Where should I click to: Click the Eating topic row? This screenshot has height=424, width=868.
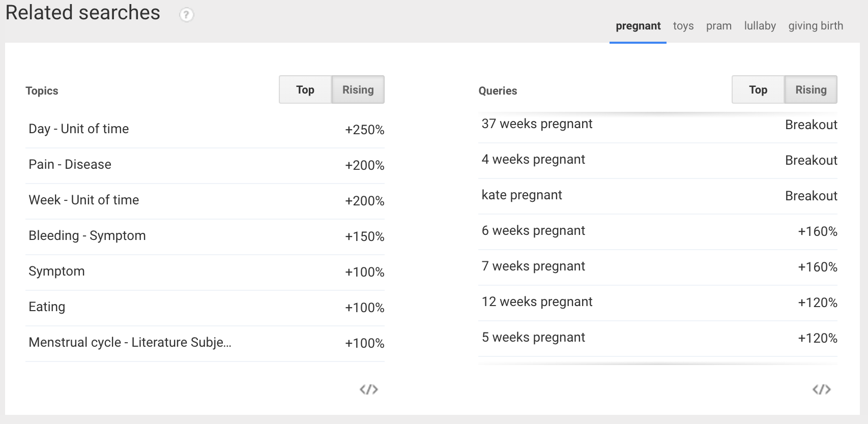(x=47, y=307)
